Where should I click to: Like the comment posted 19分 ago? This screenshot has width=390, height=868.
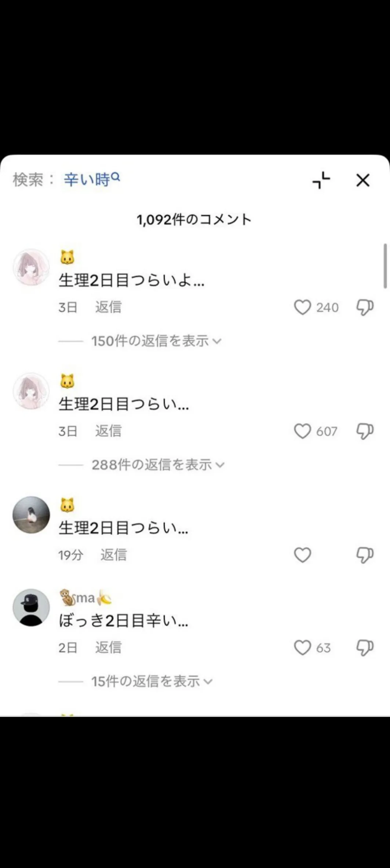click(302, 555)
